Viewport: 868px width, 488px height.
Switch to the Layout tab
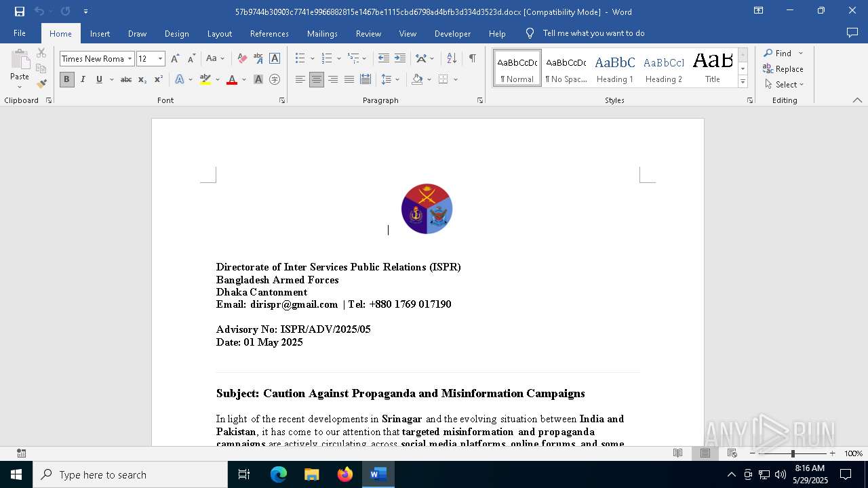(219, 33)
